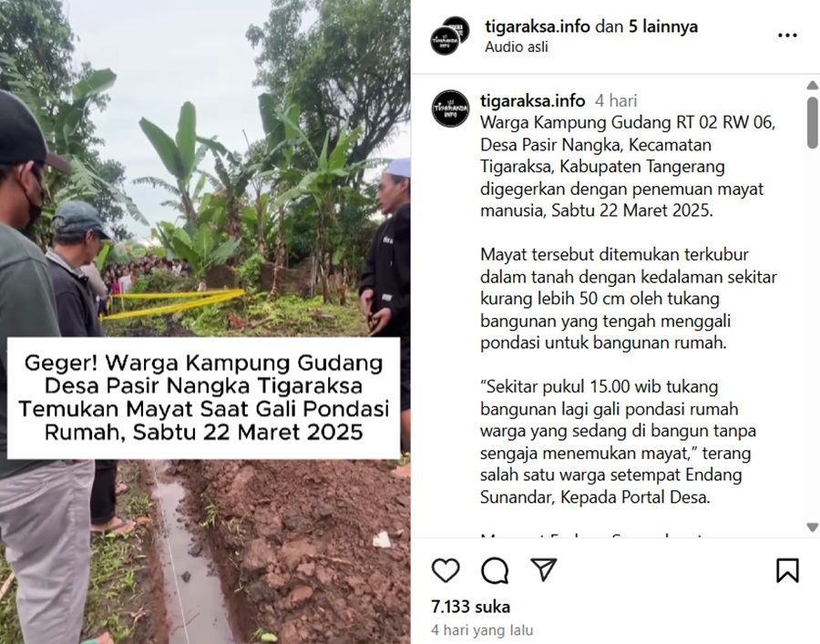Open tigaraksa.info profile from header username
The height and width of the screenshot is (644, 820).
tap(538, 26)
